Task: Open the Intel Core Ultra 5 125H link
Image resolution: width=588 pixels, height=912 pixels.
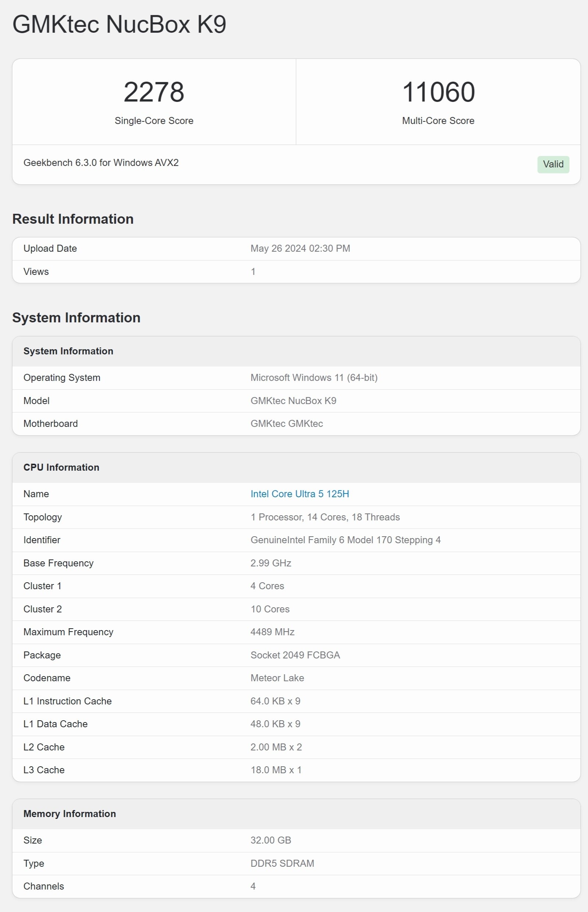Action: (x=299, y=494)
